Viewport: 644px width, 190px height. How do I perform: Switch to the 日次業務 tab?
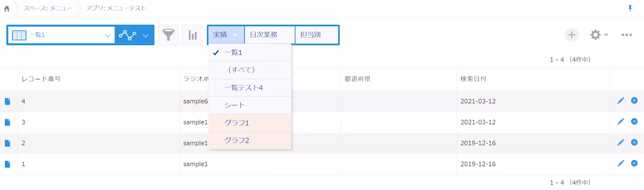(x=270, y=35)
